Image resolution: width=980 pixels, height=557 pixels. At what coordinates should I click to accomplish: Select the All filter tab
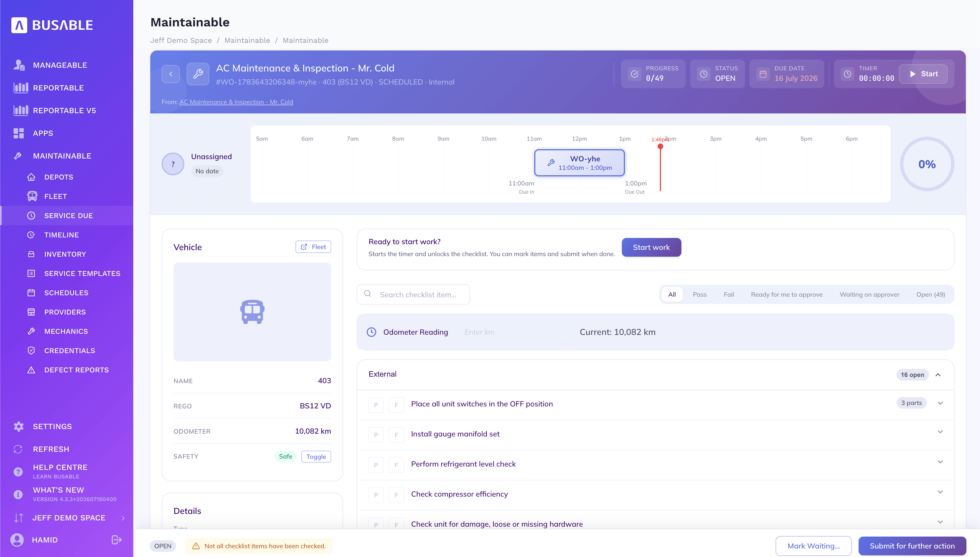point(672,295)
